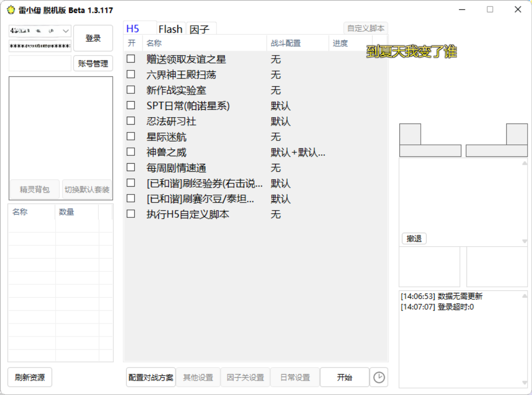Open the account dropdown arrow

click(x=66, y=31)
